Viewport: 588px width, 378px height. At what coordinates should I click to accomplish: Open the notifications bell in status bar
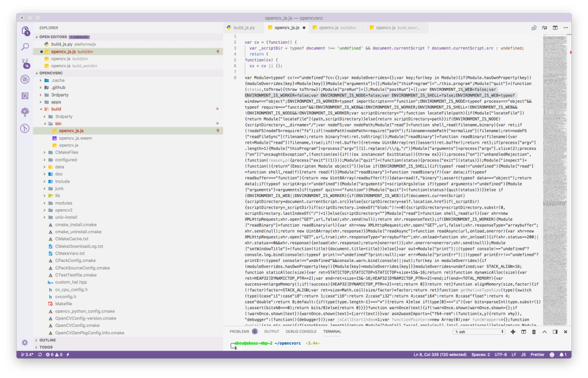click(563, 355)
